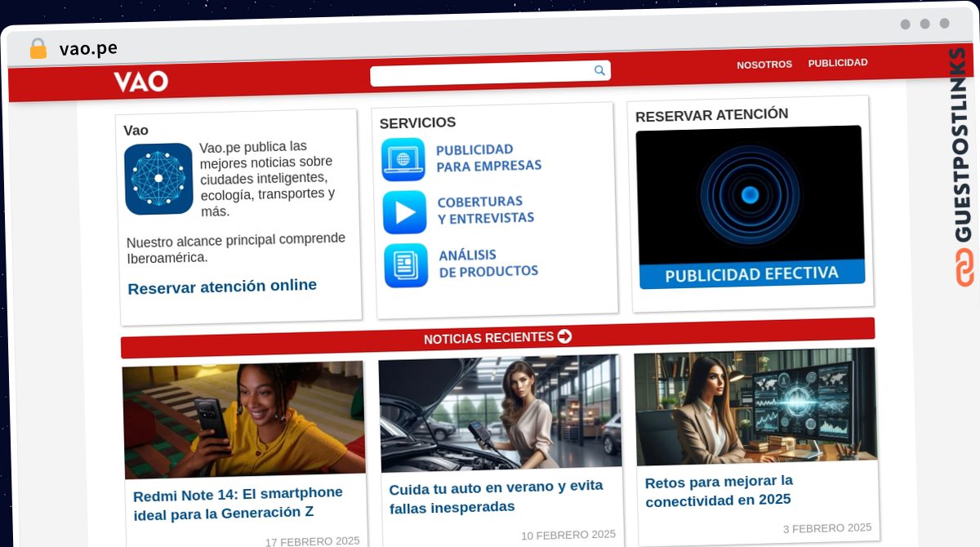Open the NOSOTROS menu item

click(764, 64)
